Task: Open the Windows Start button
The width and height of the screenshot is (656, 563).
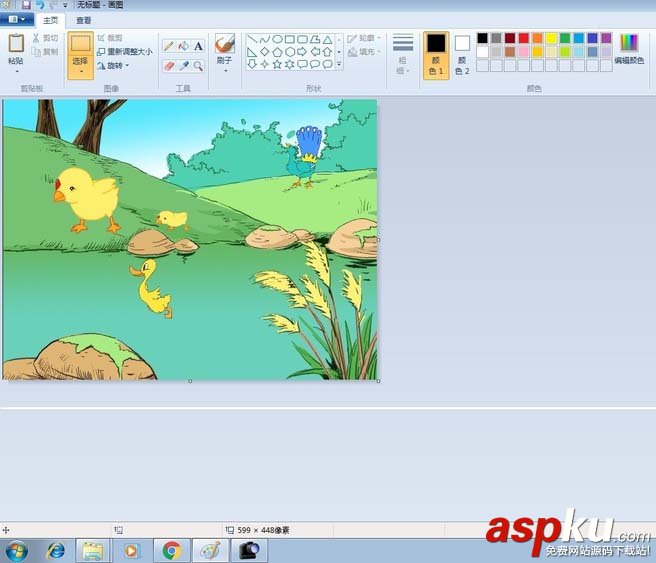Action: (17, 550)
